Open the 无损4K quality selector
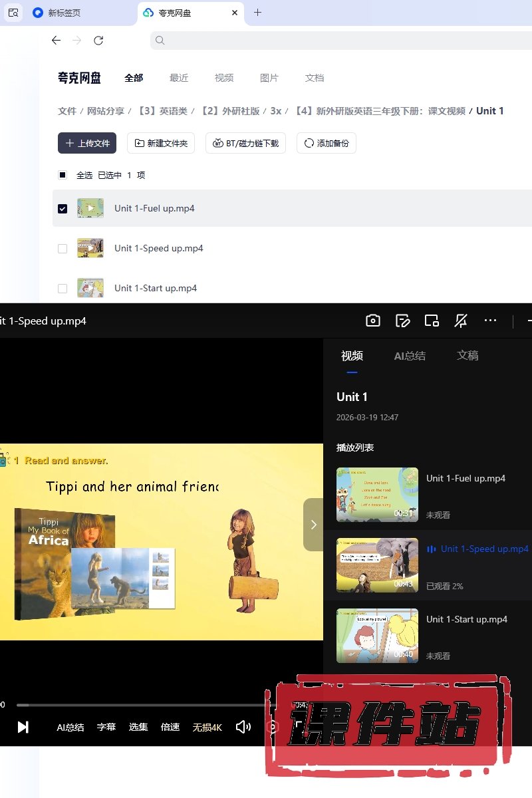 pyautogui.click(x=207, y=727)
